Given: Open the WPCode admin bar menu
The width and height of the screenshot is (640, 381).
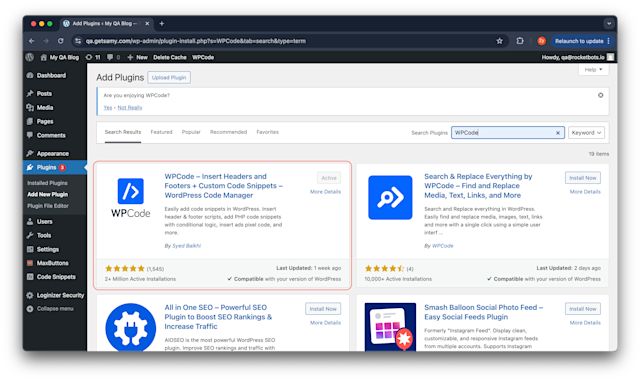Looking at the screenshot, I should click(x=203, y=57).
